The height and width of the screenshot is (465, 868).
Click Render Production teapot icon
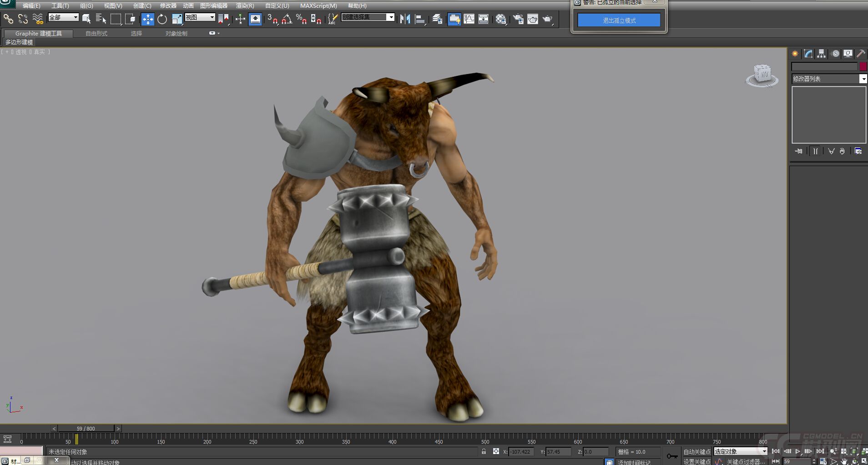click(548, 19)
